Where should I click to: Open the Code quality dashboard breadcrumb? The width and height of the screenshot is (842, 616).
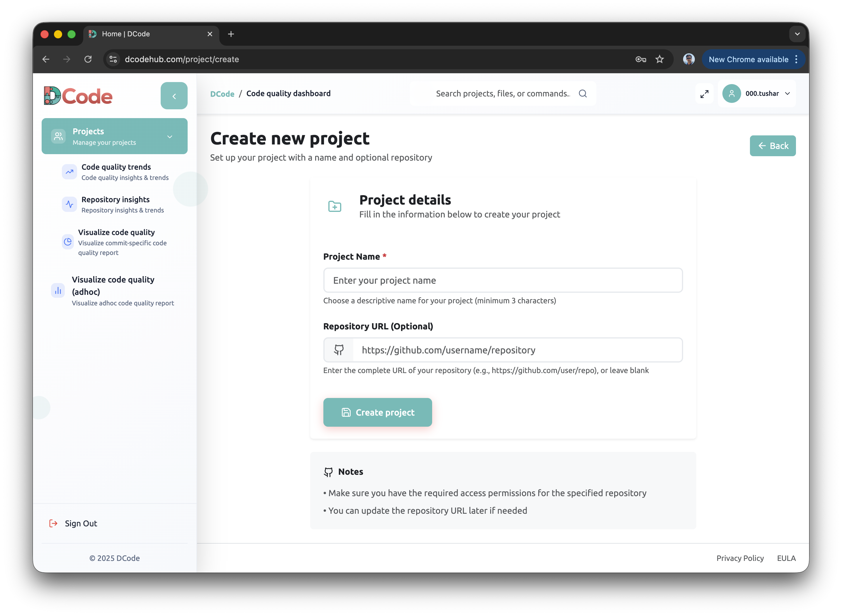tap(288, 93)
